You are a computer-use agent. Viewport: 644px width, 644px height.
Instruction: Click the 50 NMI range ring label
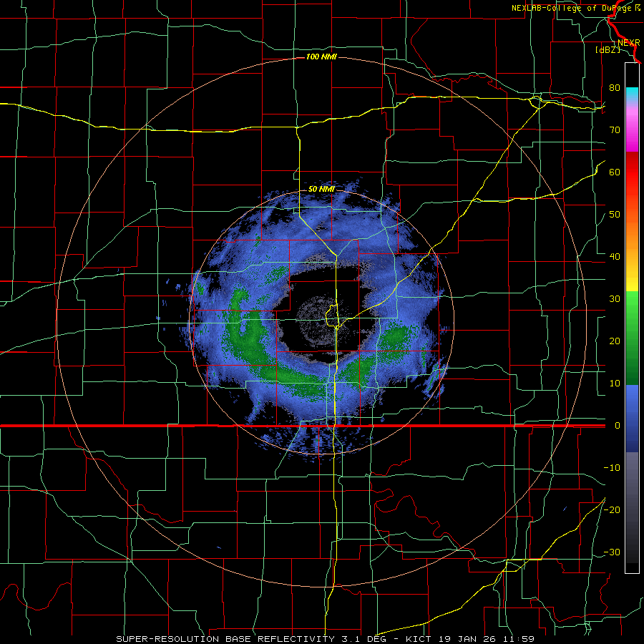click(321, 190)
